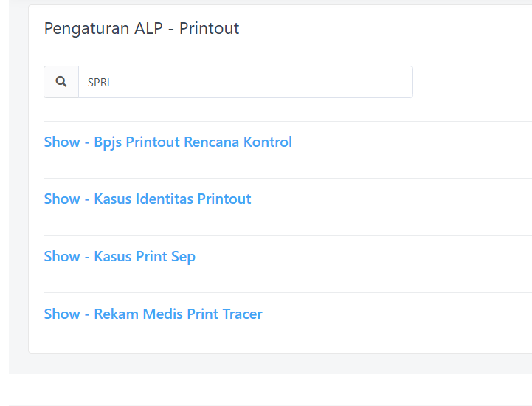This screenshot has width=532, height=406.
Task: Click empty right side of search field
Action: (x=354, y=82)
